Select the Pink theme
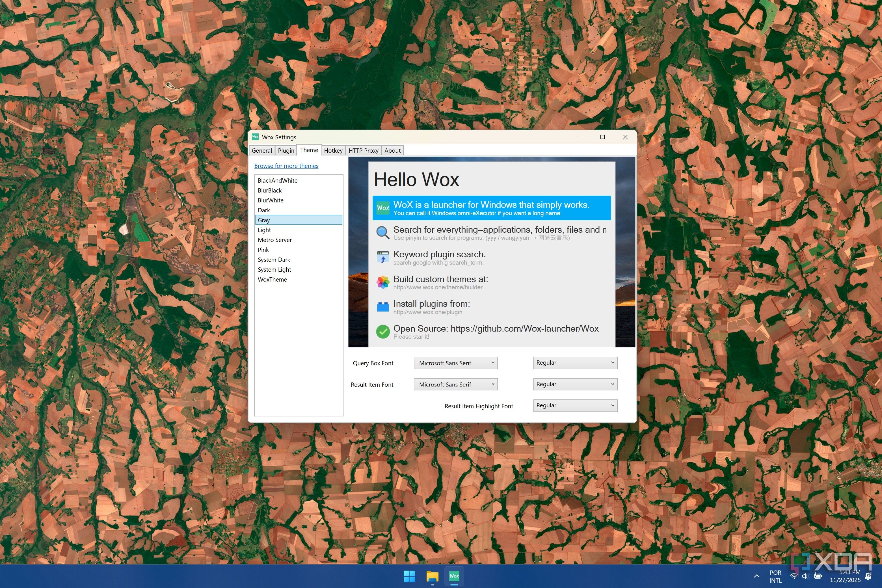882x588 pixels. pyautogui.click(x=299, y=250)
